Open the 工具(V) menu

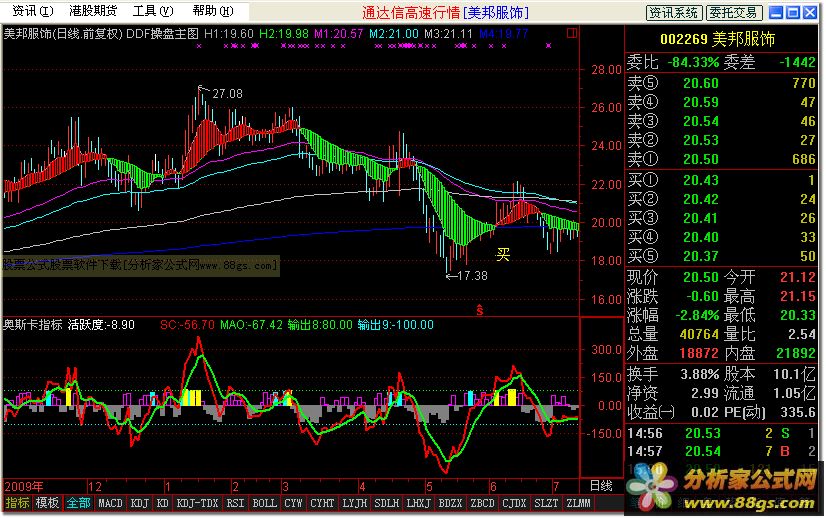click(x=153, y=11)
